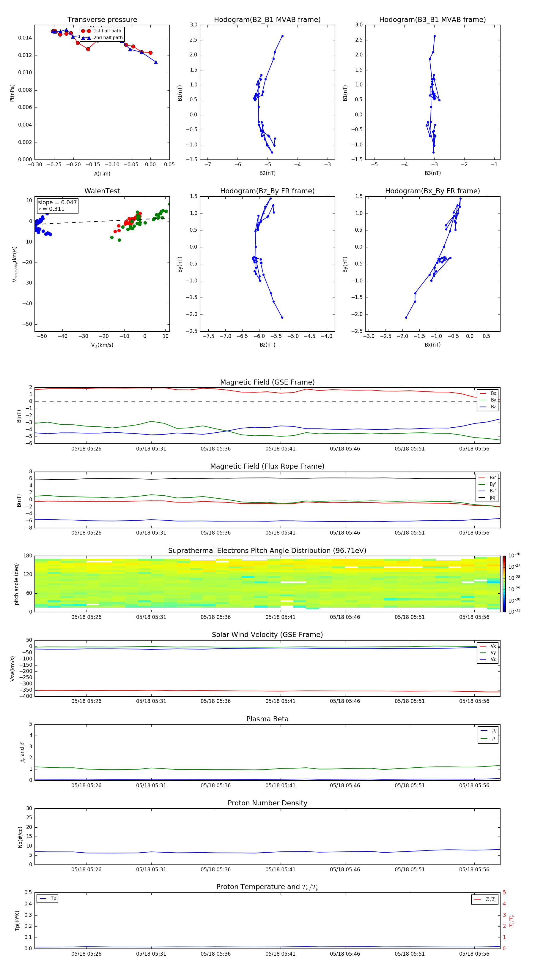Click the Bz' legend entry in Flux Rope panel
The width and height of the screenshot is (535, 980).
487,491
